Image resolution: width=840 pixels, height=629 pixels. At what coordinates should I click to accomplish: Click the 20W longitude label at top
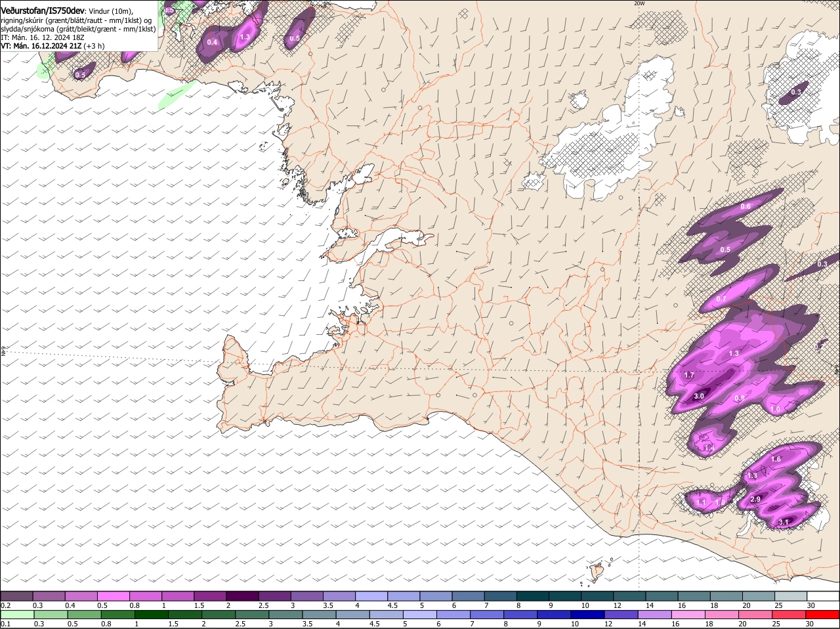(x=639, y=3)
